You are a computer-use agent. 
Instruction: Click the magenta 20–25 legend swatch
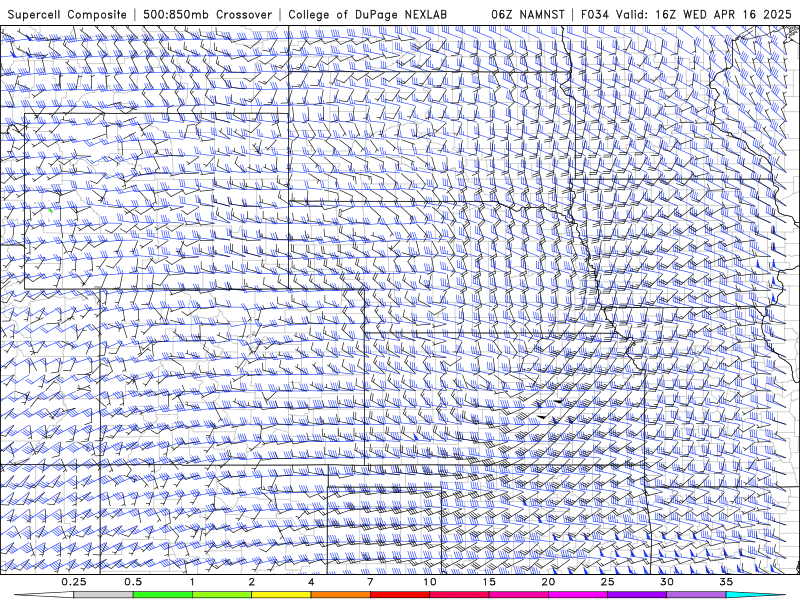coord(578,595)
